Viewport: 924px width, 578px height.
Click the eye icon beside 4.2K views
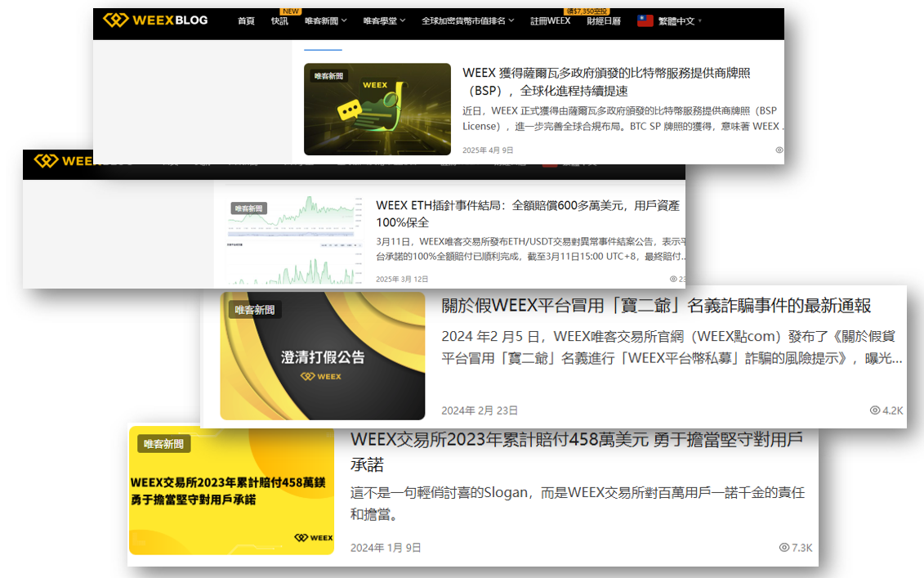point(875,410)
